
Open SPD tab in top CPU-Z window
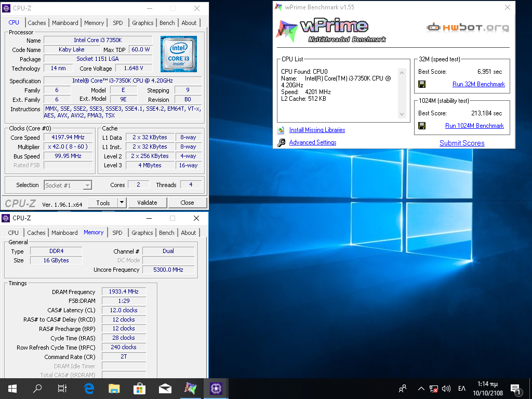pos(118,23)
